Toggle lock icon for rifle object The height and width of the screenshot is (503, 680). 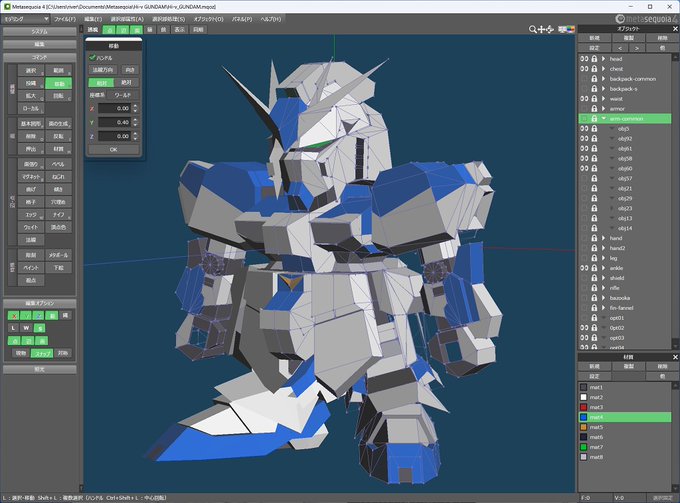595,288
